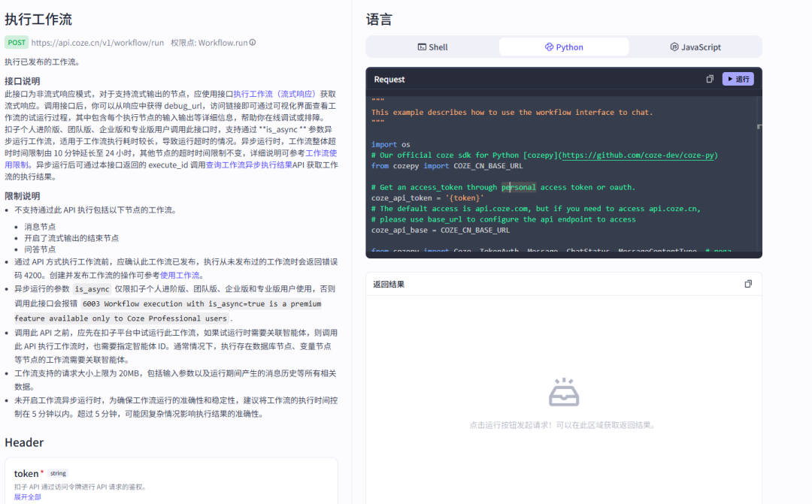Viewport: 812px width, 504px height.
Task: Click 扣子 API 通过访问令牌 token description
Action: point(80,487)
